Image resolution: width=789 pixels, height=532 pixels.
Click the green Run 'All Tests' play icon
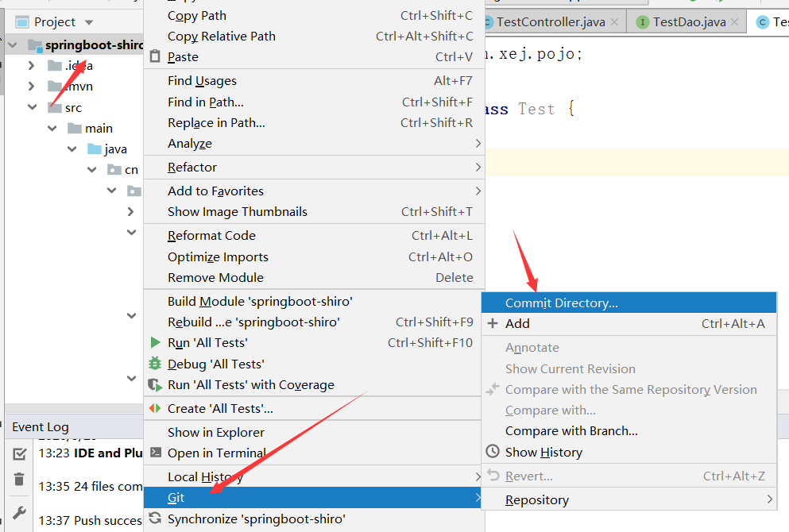(x=156, y=343)
